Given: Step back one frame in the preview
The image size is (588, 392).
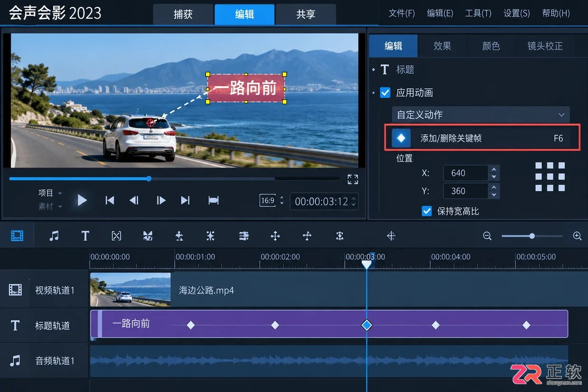Looking at the screenshot, I should (x=134, y=201).
